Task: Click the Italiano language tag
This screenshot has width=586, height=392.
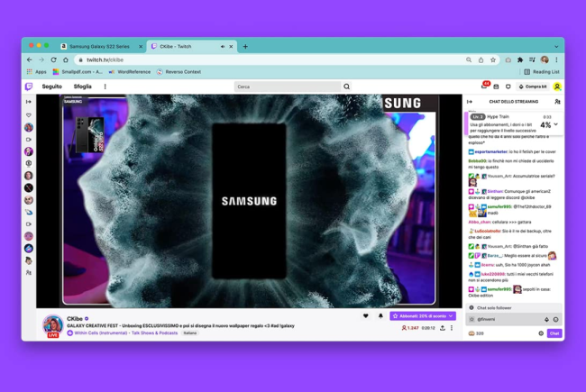Action: 190,333
